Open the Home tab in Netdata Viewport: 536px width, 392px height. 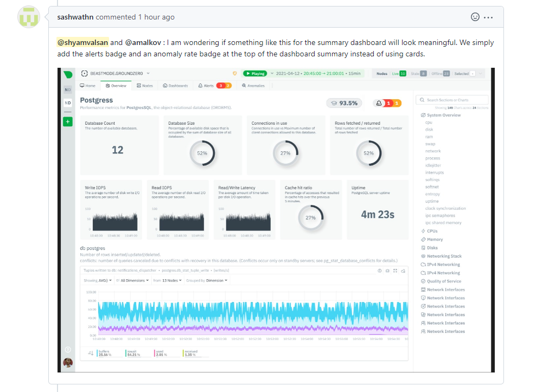[x=87, y=86]
